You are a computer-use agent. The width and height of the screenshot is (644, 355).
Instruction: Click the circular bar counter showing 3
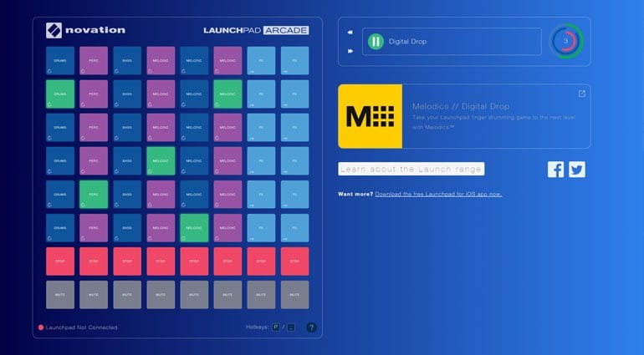point(566,41)
